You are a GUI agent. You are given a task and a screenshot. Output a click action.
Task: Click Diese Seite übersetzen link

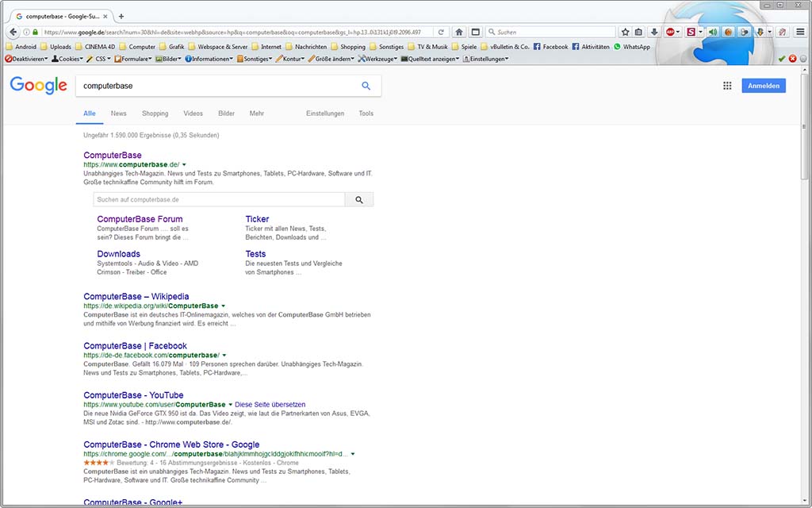270,404
